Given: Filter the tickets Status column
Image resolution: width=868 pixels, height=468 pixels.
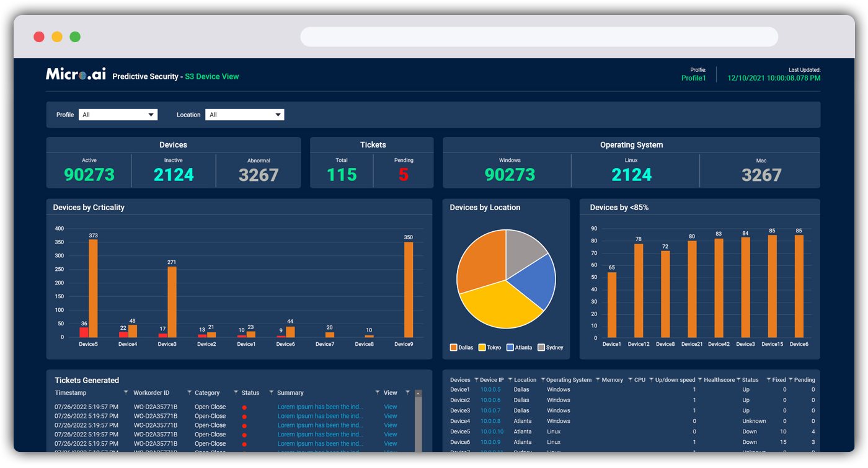Looking at the screenshot, I should [271, 392].
